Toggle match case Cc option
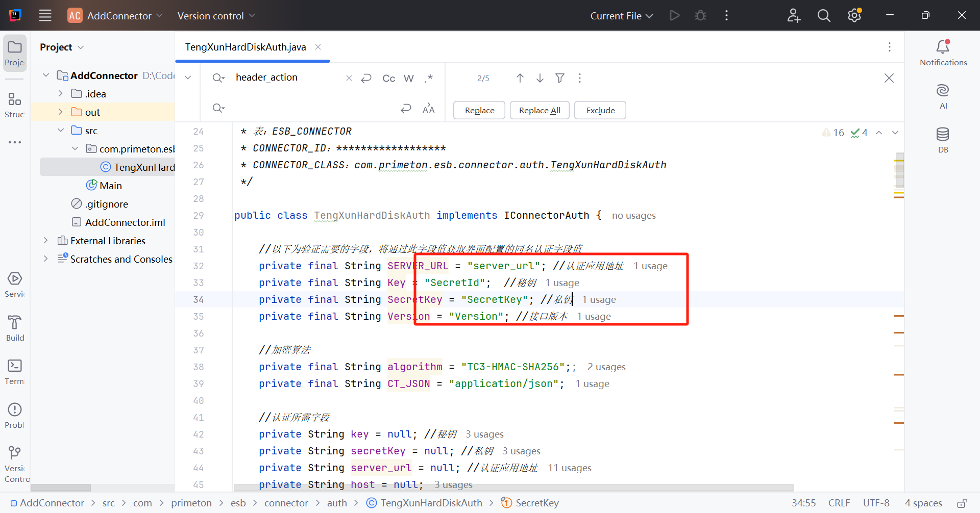The image size is (980, 513). point(388,78)
